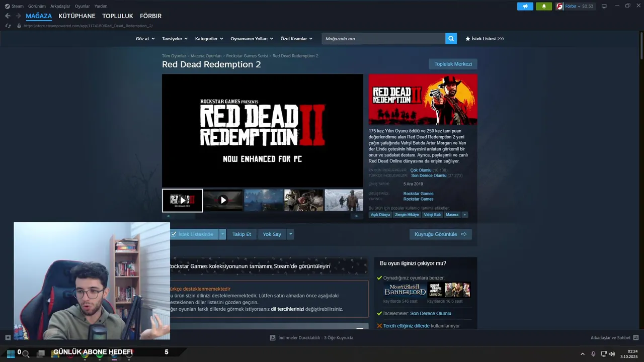644x362 pixels.
Task: Click the taskbar volume icon
Action: point(612,354)
